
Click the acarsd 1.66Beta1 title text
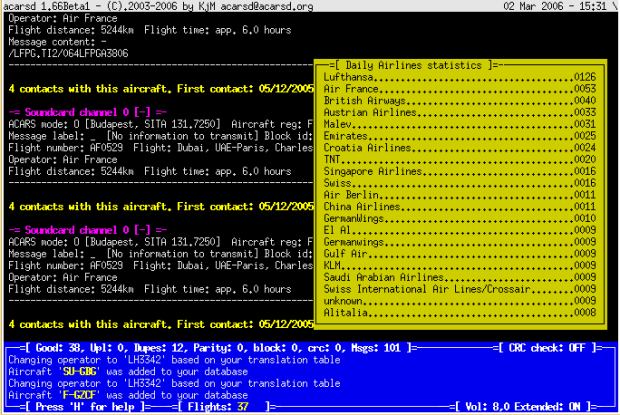pos(159,6)
